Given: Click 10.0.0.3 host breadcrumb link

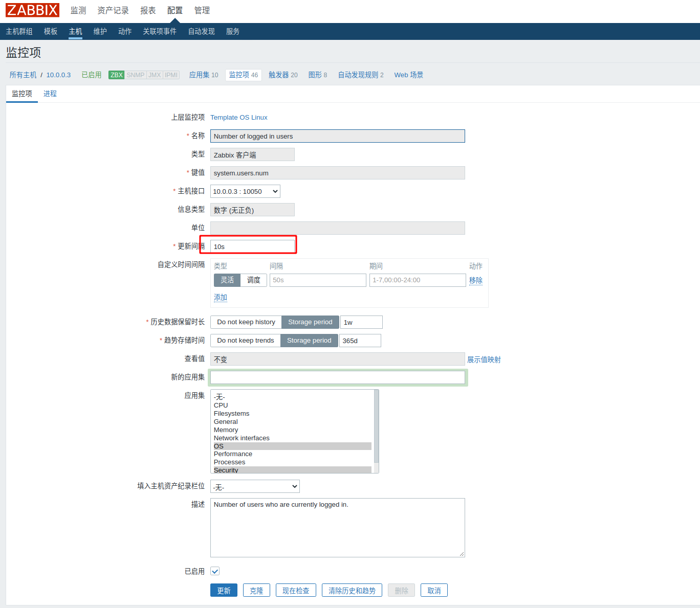Looking at the screenshot, I should [x=59, y=75].
